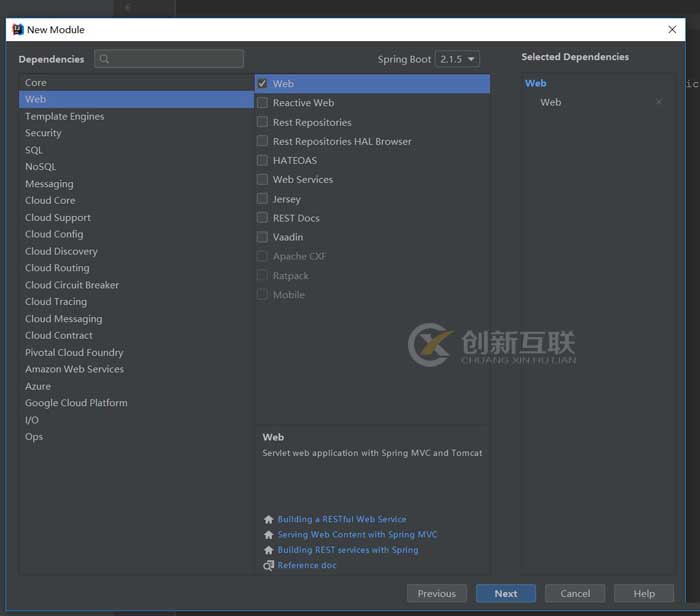Select the Core category
This screenshot has width=700, height=616.
136,83
